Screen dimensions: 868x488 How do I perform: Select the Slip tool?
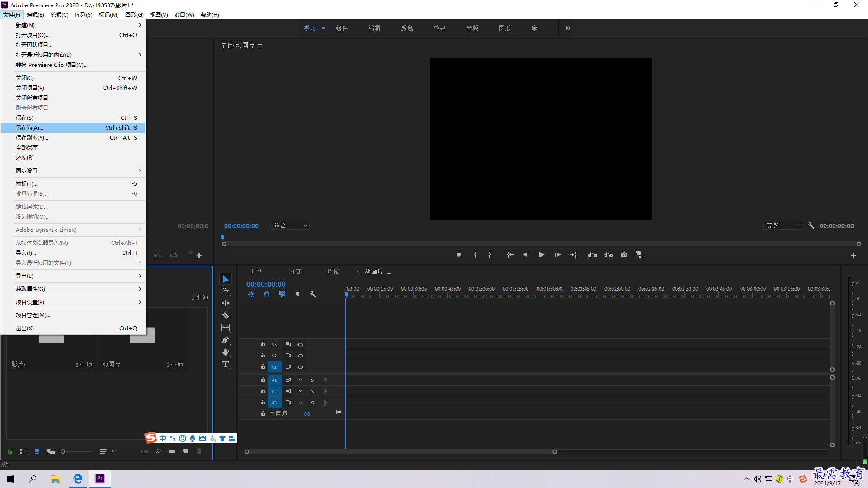(x=226, y=328)
